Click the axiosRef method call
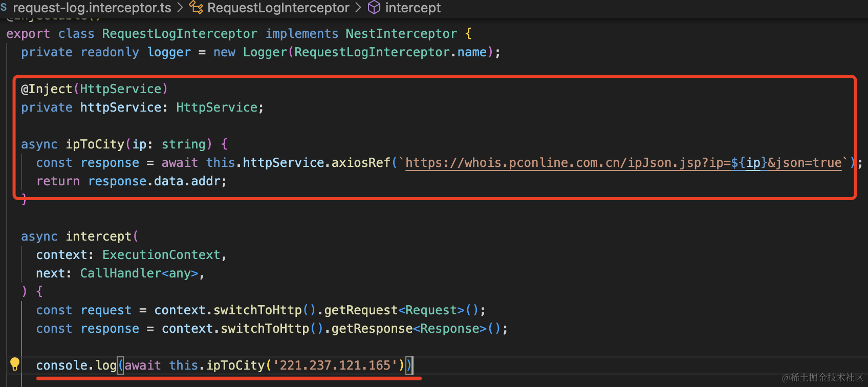The width and height of the screenshot is (868, 387). [x=361, y=163]
